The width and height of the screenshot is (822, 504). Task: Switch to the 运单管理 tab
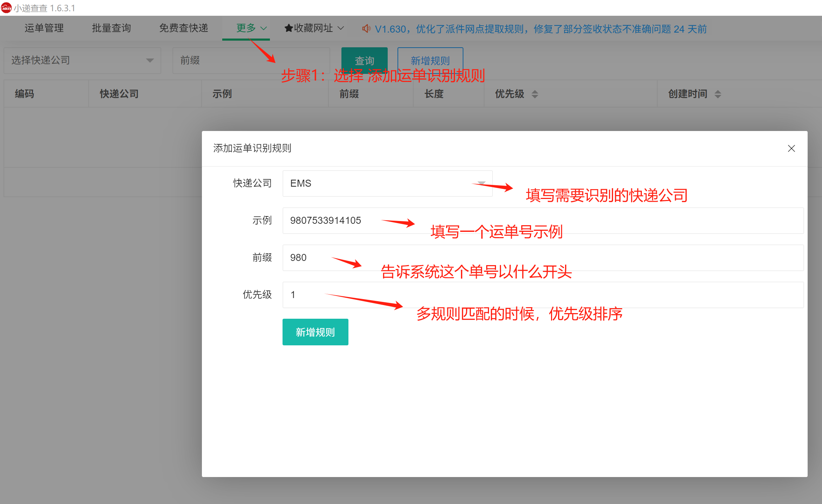pos(44,28)
